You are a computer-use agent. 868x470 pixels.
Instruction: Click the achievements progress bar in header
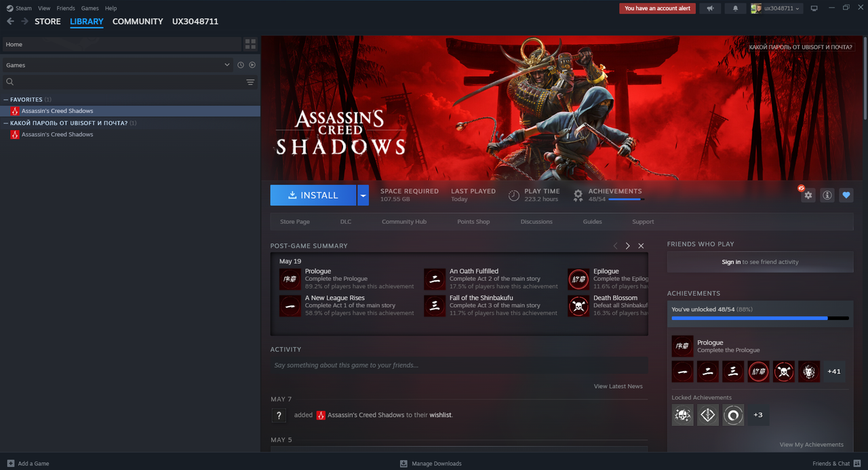pyautogui.click(x=626, y=199)
